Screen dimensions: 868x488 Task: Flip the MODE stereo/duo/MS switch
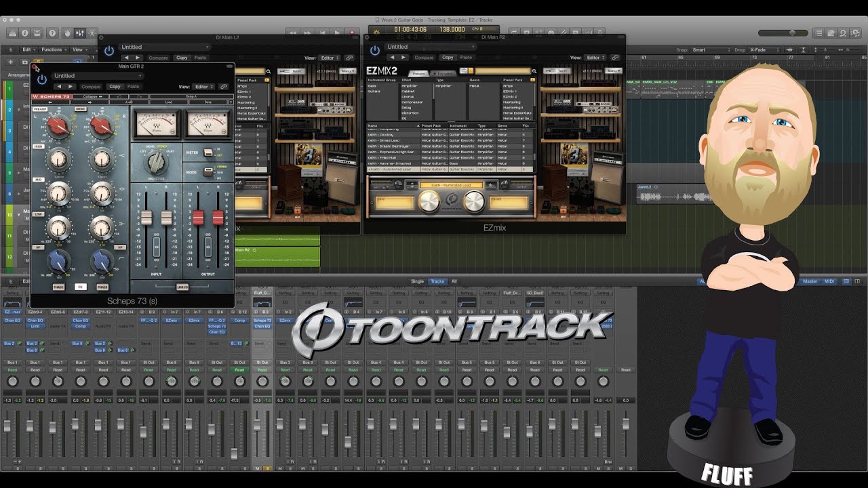point(209,172)
